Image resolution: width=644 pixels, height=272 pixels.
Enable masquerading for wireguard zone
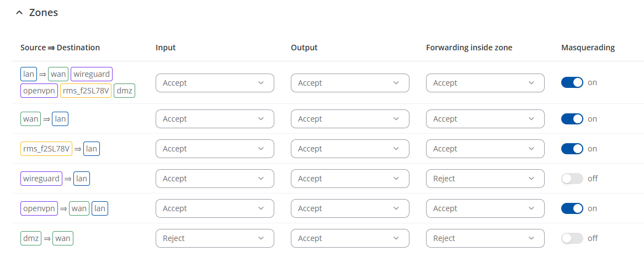point(572,179)
